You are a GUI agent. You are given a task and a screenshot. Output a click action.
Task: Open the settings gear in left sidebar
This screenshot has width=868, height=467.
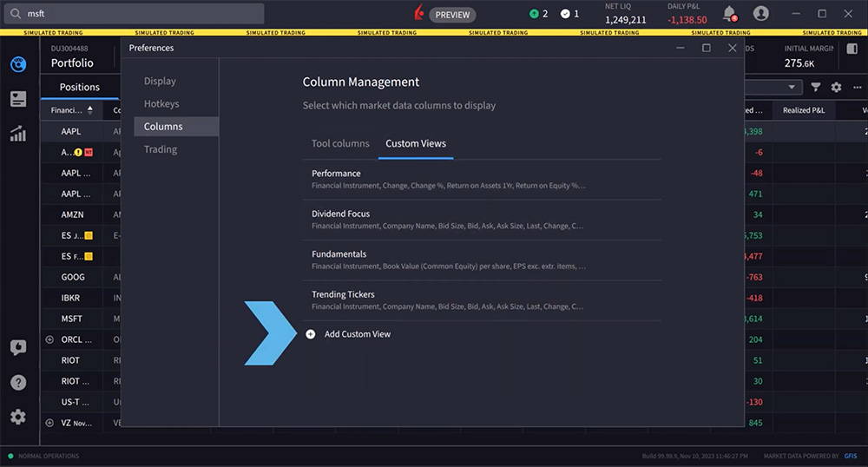coord(18,418)
